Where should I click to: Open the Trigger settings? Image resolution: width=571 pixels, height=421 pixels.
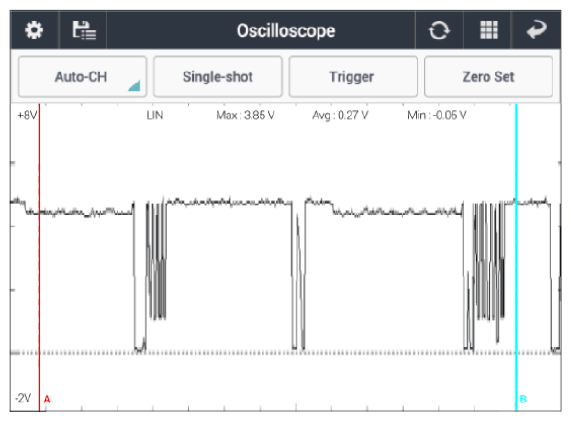tap(353, 76)
